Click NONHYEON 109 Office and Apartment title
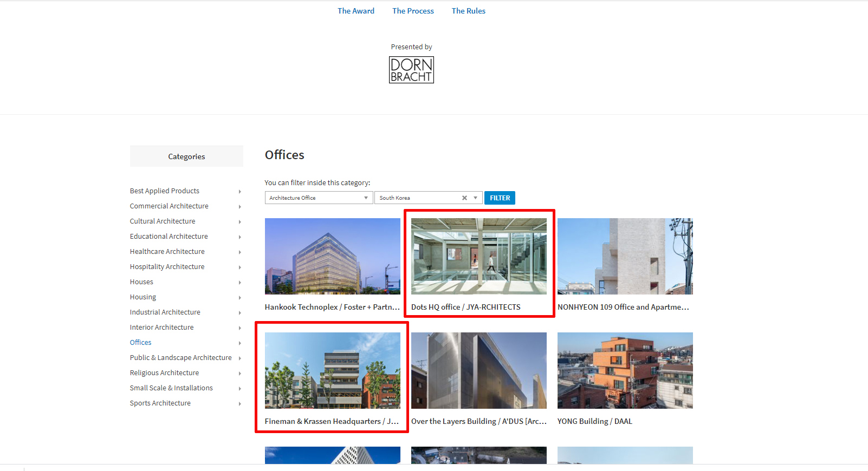The width and height of the screenshot is (868, 471). tap(624, 307)
